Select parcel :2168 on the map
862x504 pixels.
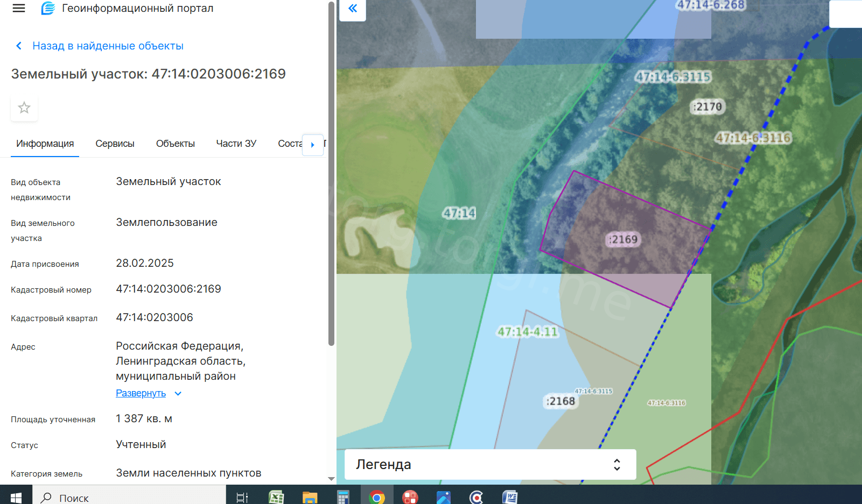point(560,401)
